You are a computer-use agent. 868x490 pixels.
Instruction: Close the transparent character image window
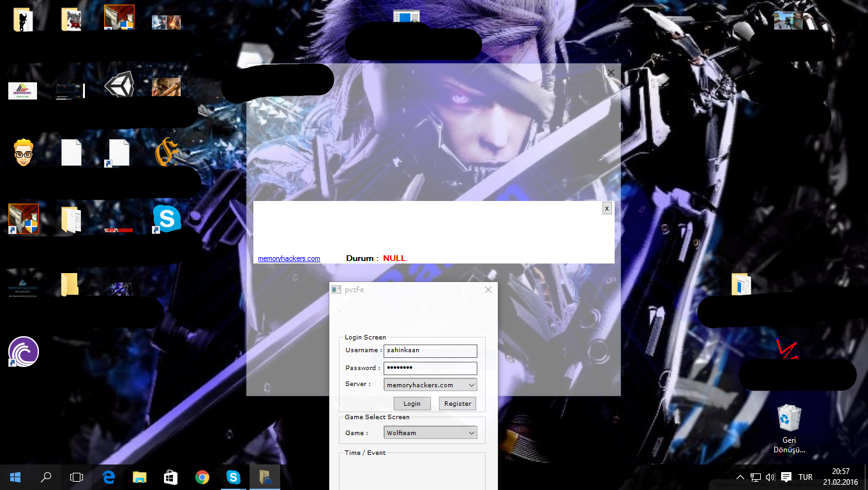coord(611,72)
